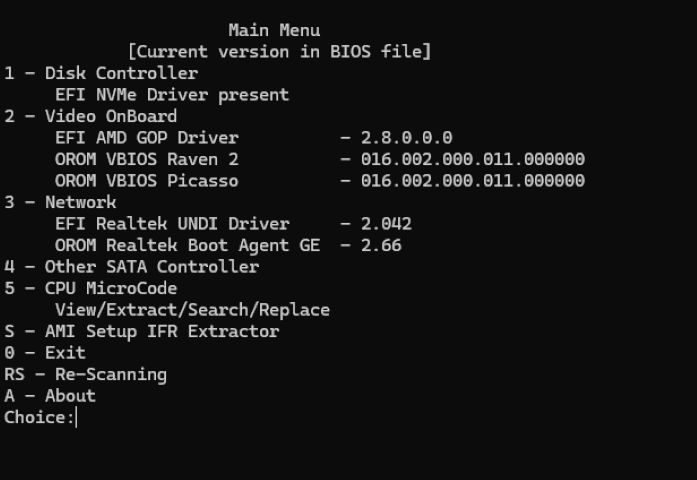This screenshot has height=480, width=697.
Task: Click the Main Menu heading text
Action: coord(274,30)
